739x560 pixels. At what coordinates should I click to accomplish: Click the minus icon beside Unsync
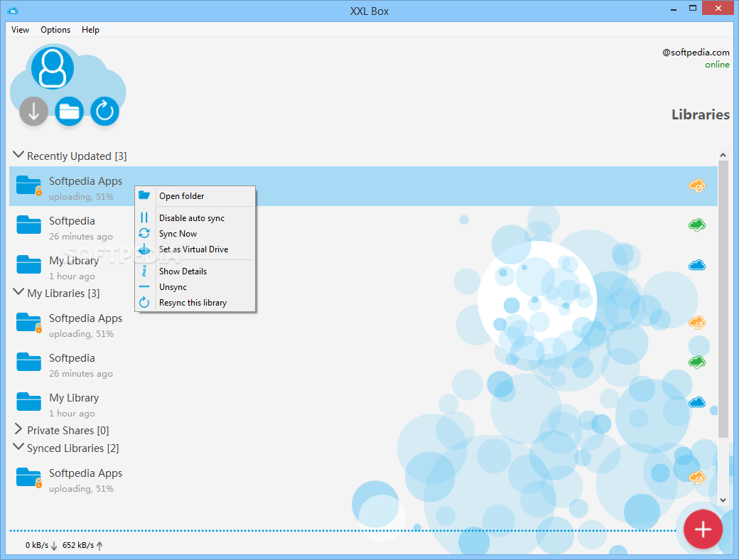[144, 286]
